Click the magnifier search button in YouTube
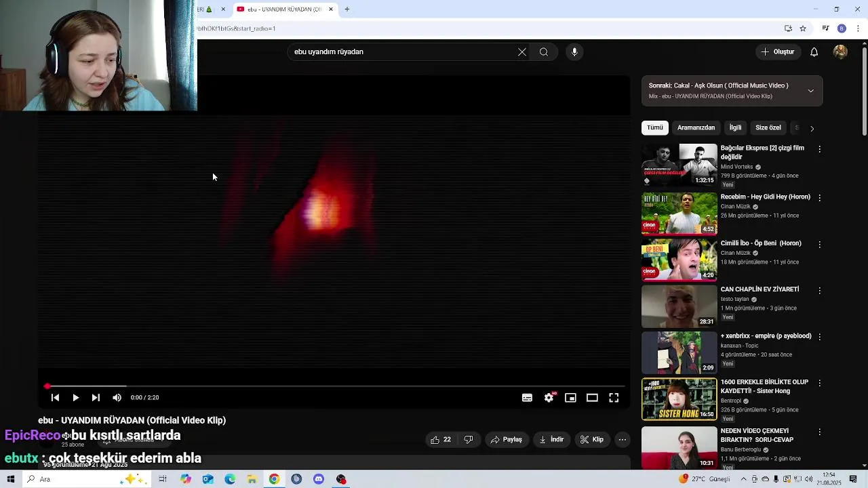Viewport: 868px width, 488px height. tap(544, 52)
